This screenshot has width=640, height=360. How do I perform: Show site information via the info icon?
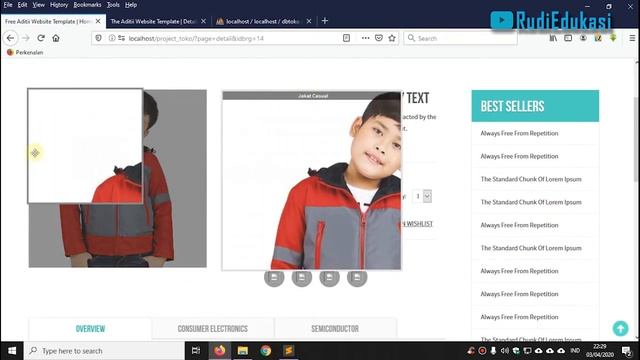click(x=111, y=38)
